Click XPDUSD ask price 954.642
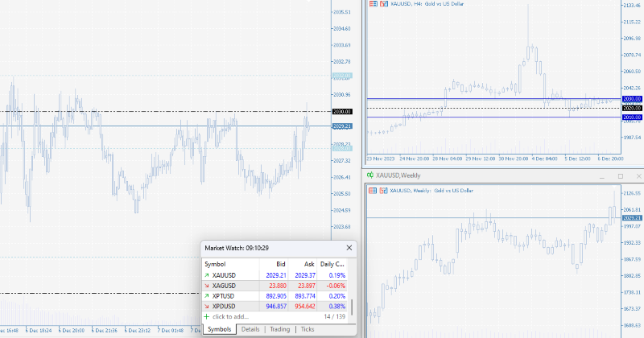The width and height of the screenshot is (644, 338). click(x=305, y=307)
